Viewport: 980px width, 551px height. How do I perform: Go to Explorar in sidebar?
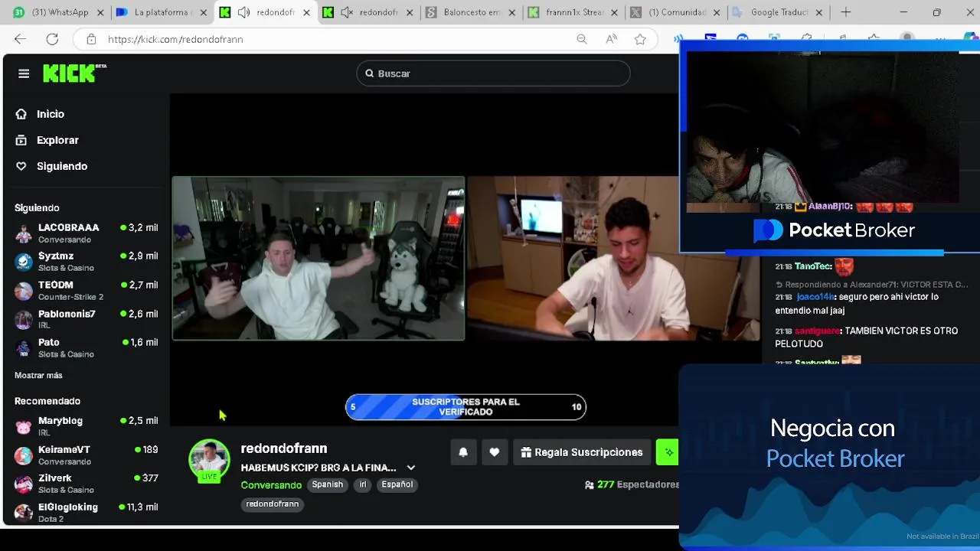pyautogui.click(x=57, y=140)
